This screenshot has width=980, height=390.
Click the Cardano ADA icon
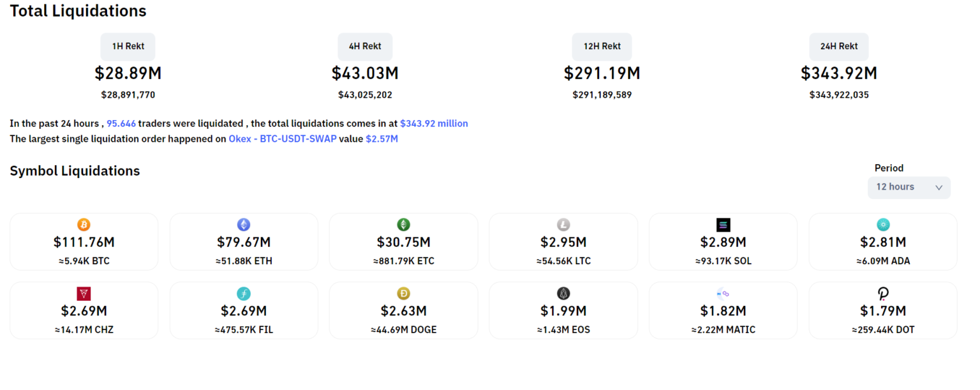(x=883, y=225)
